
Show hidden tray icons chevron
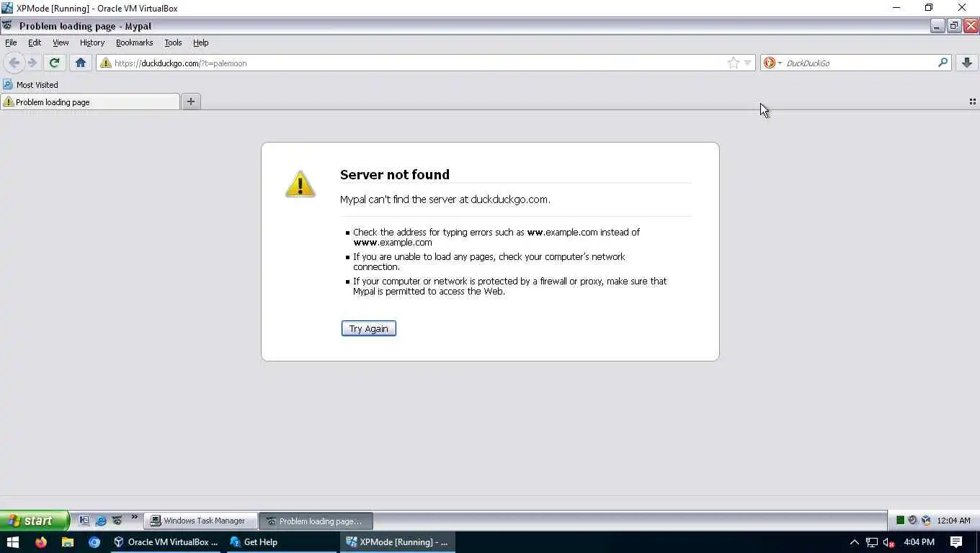click(855, 542)
